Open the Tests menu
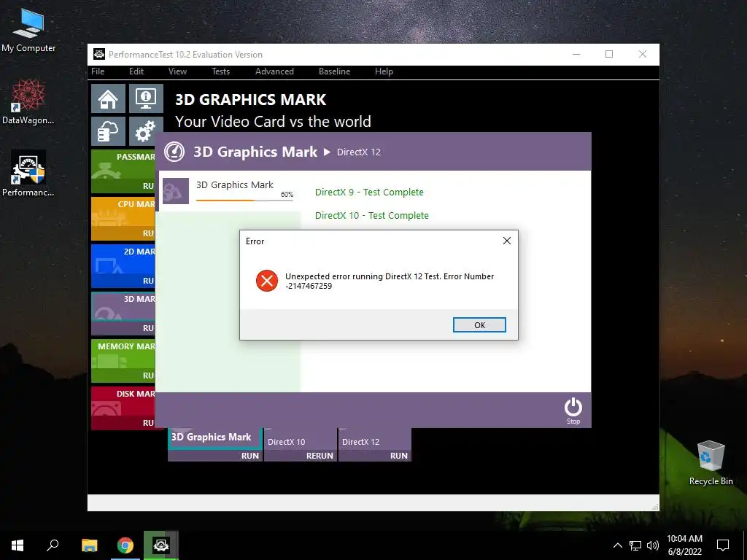 (x=220, y=71)
